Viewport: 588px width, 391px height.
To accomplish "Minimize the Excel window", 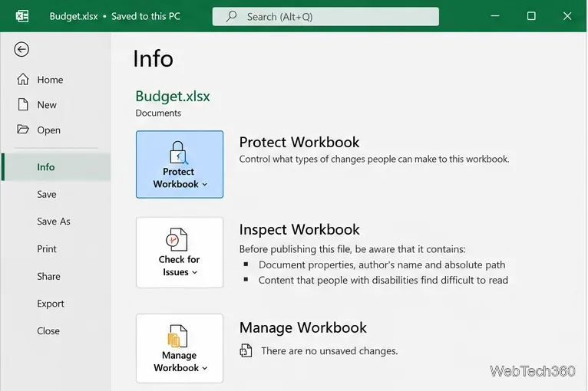I will (x=495, y=16).
